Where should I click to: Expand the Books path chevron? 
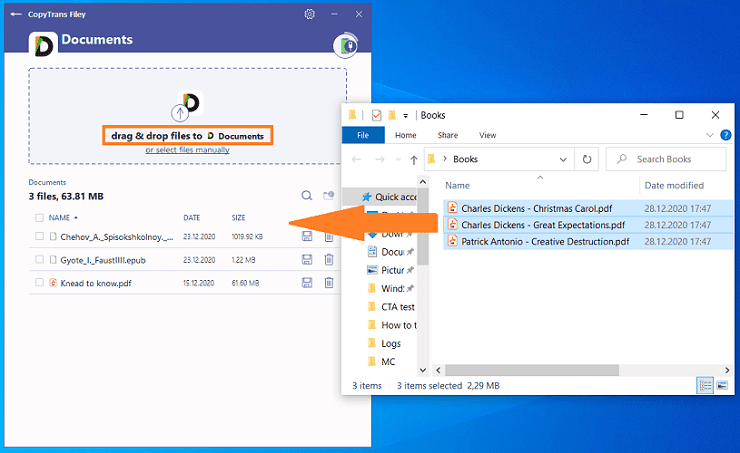pyautogui.click(x=445, y=159)
